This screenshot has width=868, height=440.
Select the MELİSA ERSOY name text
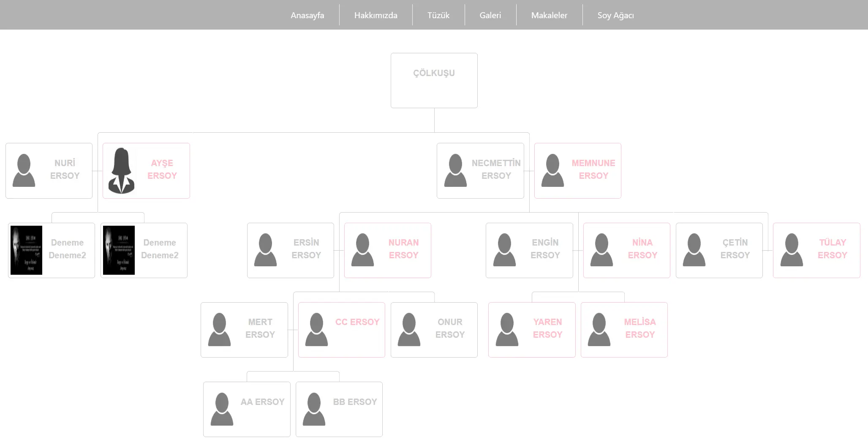[x=640, y=328]
